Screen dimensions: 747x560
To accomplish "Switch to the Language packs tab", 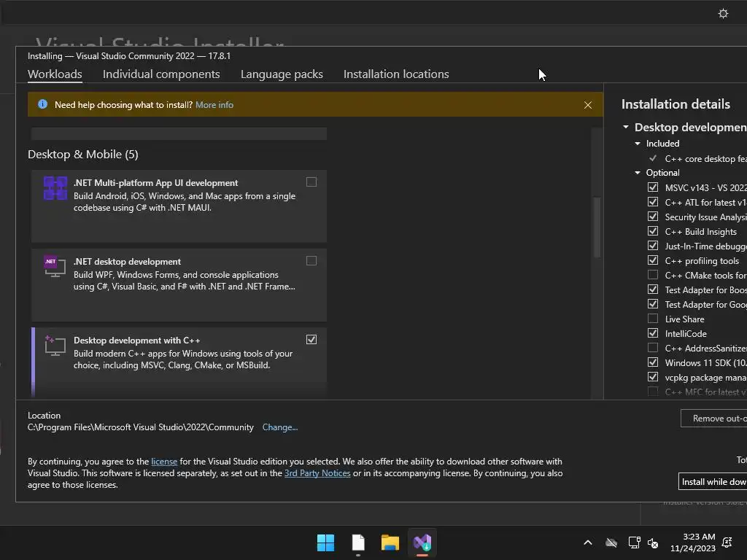I will click(x=282, y=74).
